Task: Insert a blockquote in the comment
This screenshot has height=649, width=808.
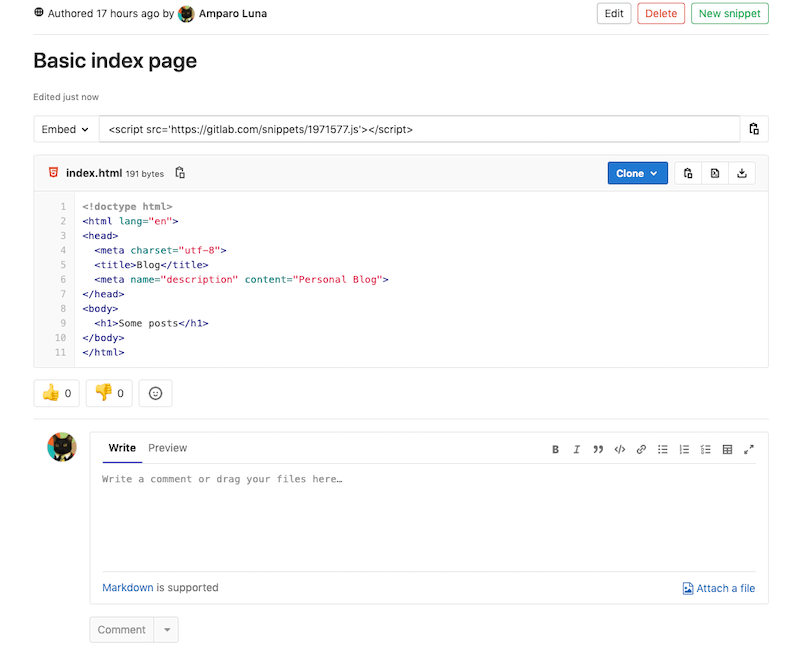Action: (x=598, y=449)
